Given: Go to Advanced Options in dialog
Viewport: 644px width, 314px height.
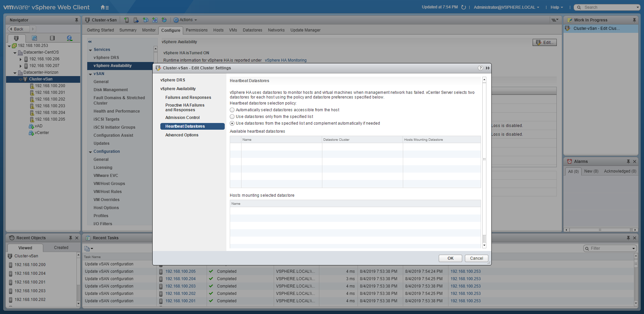Looking at the screenshot, I should (181, 135).
